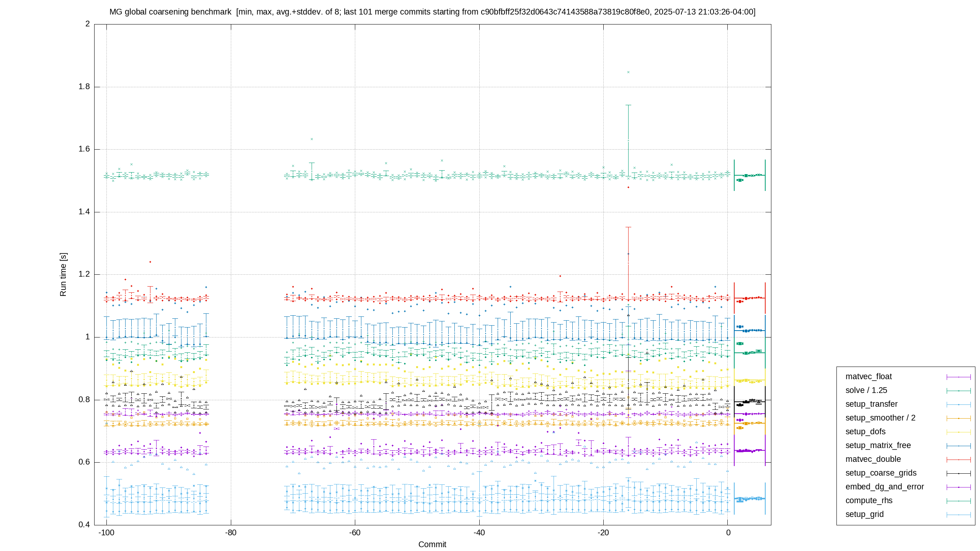Viewport: 980px width, 551px height.
Task: Click the Commit x-axis label
Action: [x=432, y=544]
